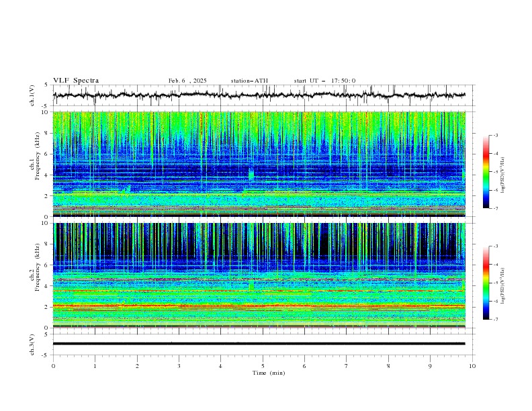
Task: Click the "VLF Spectra" plot title
Action: [76, 81]
